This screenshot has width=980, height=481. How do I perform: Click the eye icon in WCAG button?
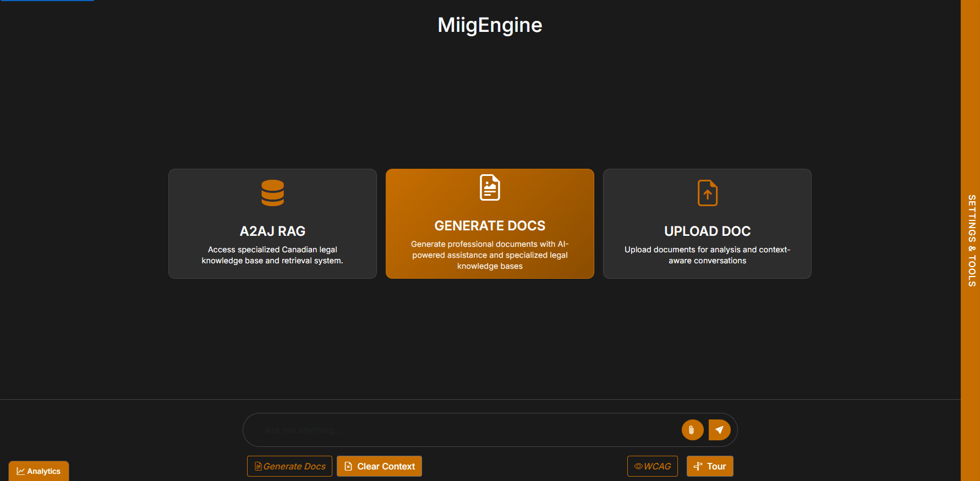tap(638, 466)
